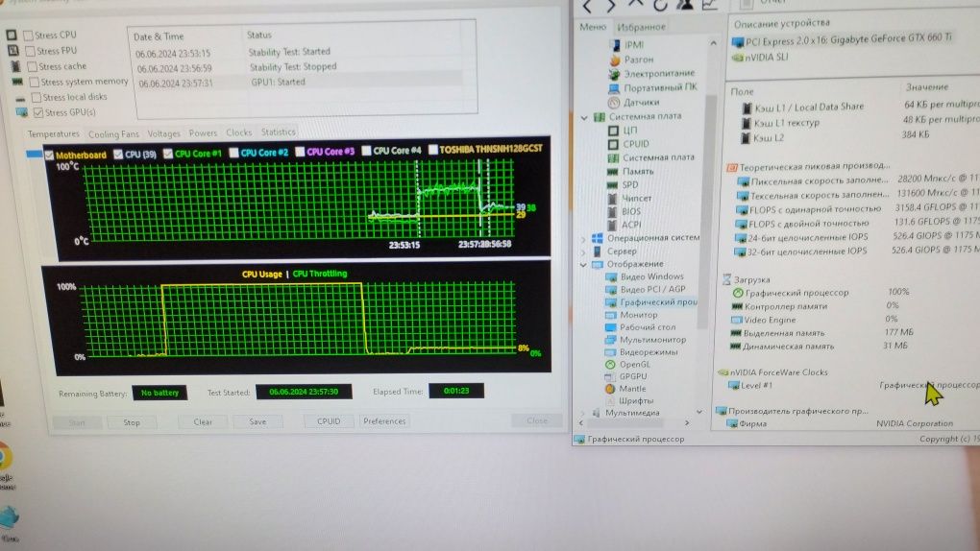
Task: Switch to the Cooling Fans tab
Action: click(113, 133)
